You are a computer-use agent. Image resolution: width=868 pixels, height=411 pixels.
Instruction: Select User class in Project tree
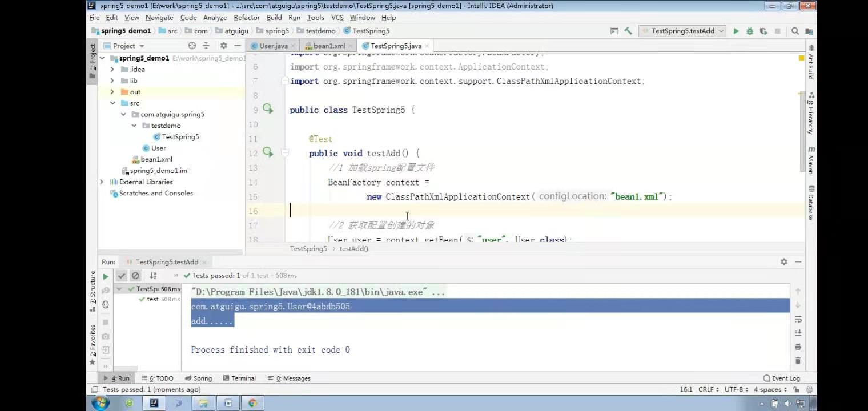pyautogui.click(x=154, y=148)
